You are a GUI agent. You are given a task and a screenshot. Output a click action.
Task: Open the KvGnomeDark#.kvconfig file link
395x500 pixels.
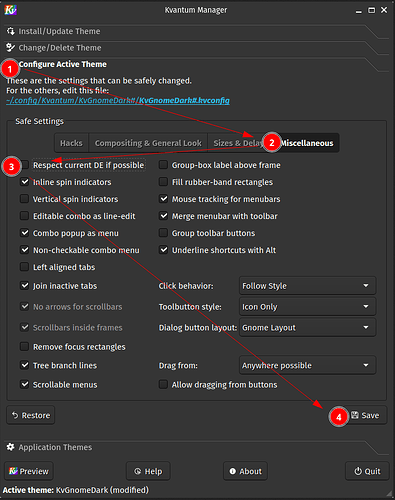118,100
